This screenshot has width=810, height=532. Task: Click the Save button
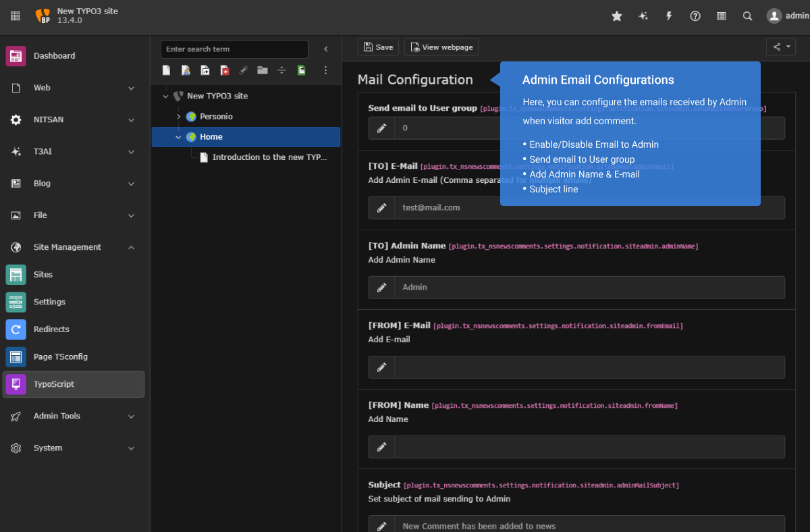pos(378,47)
